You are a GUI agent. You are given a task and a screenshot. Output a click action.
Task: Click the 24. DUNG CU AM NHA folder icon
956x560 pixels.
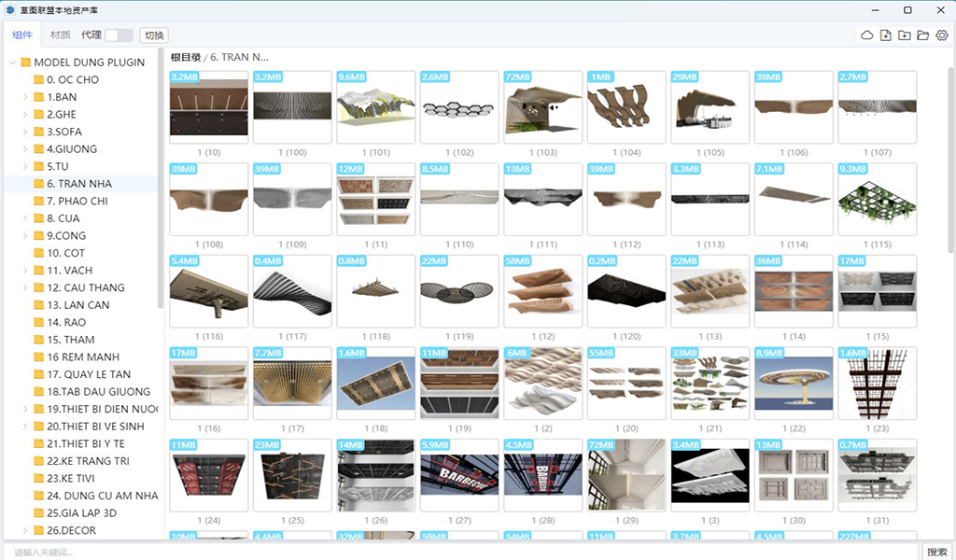[38, 496]
